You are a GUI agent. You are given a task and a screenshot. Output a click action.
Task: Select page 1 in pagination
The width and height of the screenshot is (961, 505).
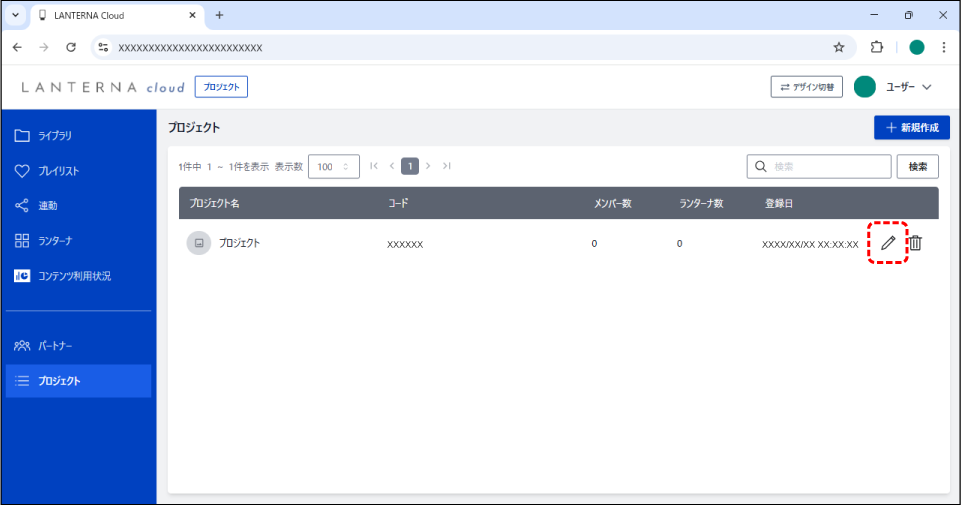[x=410, y=166]
